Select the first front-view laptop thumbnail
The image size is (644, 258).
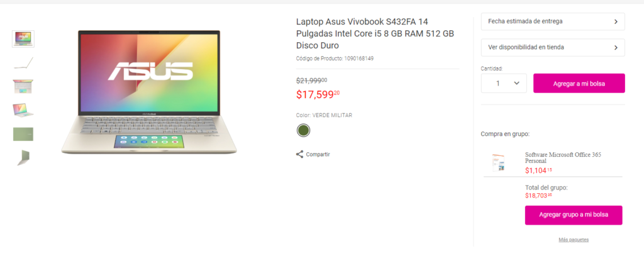[x=23, y=39]
